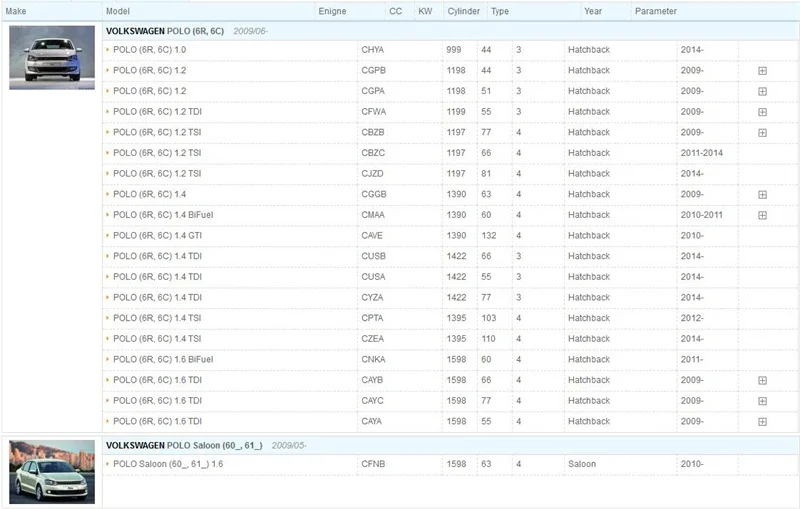800x509 pixels.
Task: Click the 103 KW value
Action: 488,318
